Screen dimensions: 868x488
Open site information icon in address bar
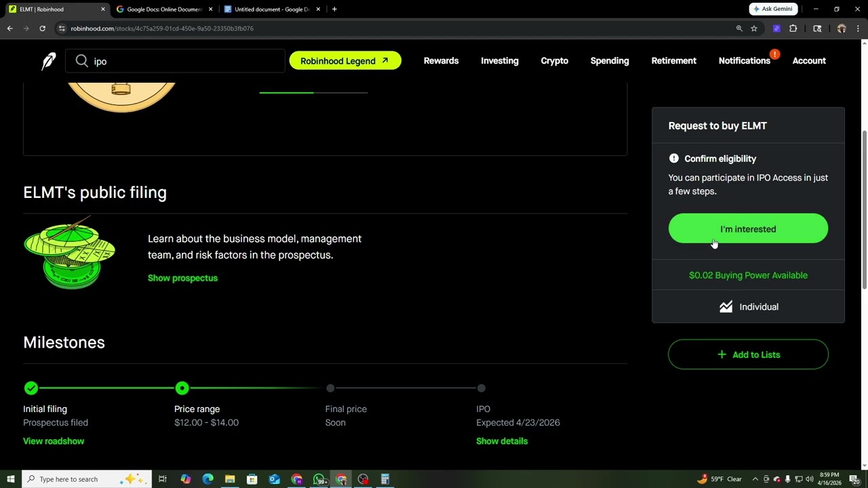coord(62,28)
